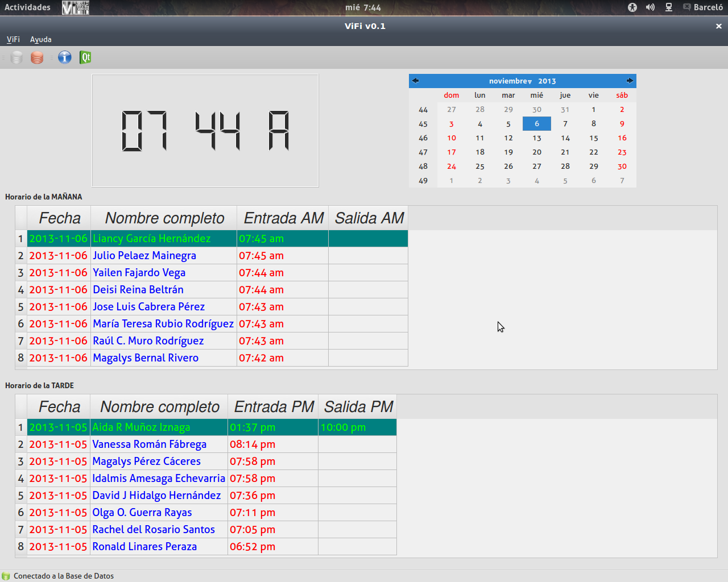Select Idalmis Amesaga Echevarria
Viewport: 728px width, 582px height.
coord(159,479)
